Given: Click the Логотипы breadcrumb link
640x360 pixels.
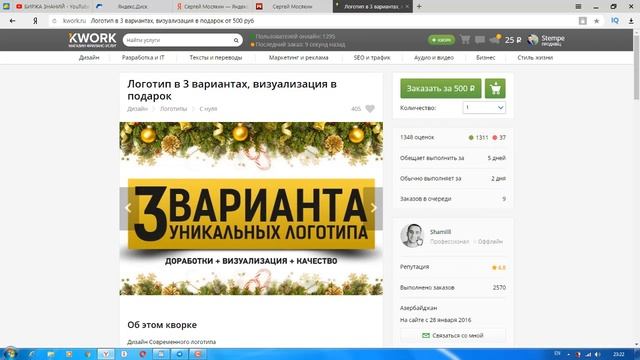Looking at the screenshot, I should coord(173,109).
